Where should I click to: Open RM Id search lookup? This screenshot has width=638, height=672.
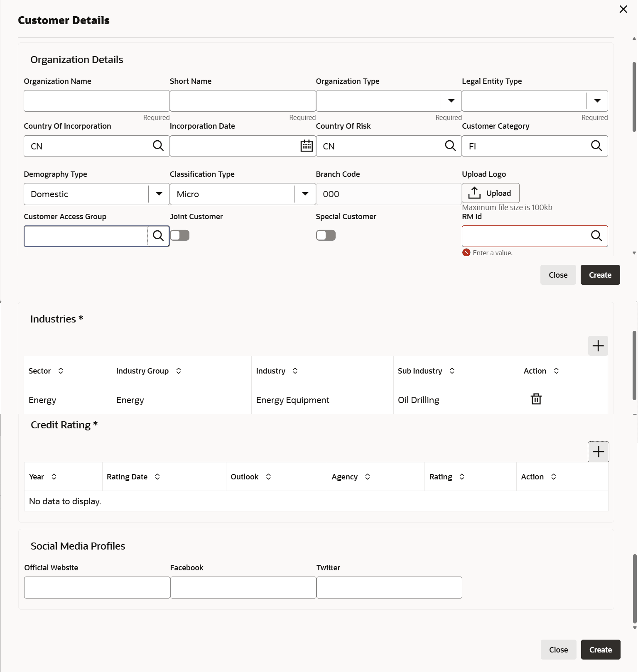click(x=596, y=236)
